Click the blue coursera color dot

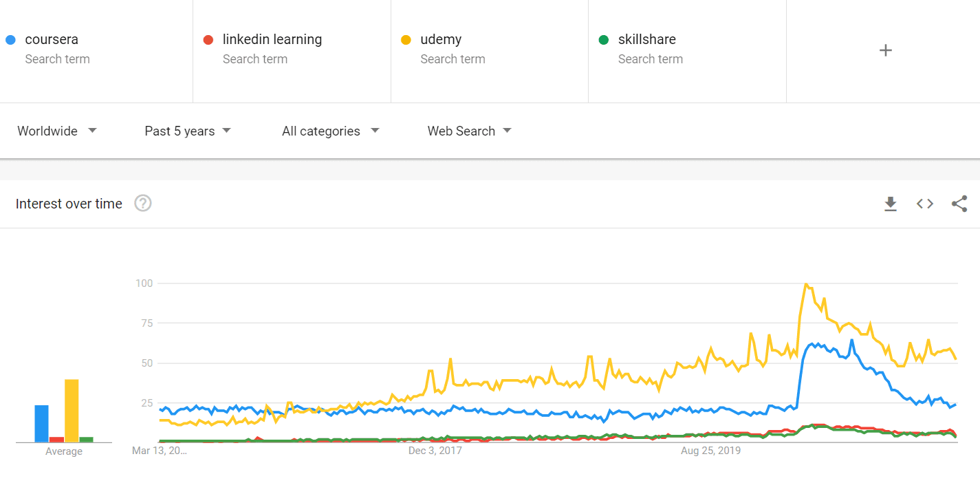click(x=10, y=40)
